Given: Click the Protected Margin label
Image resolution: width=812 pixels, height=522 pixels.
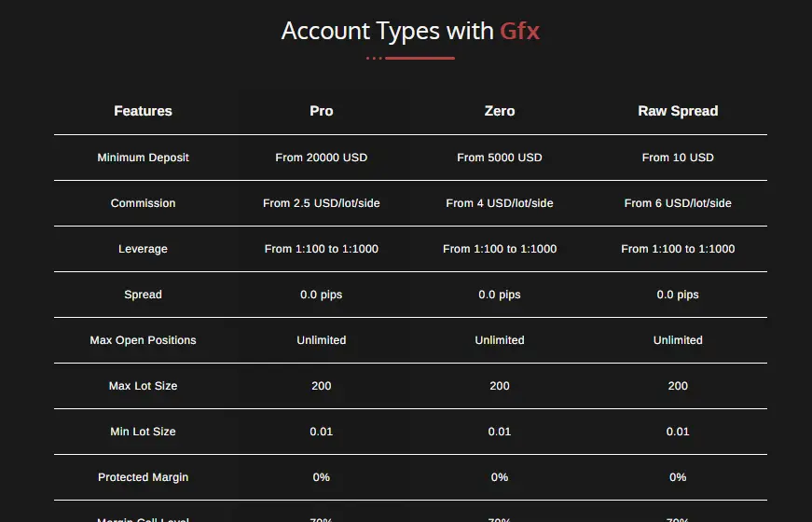Looking at the screenshot, I should tap(143, 477).
